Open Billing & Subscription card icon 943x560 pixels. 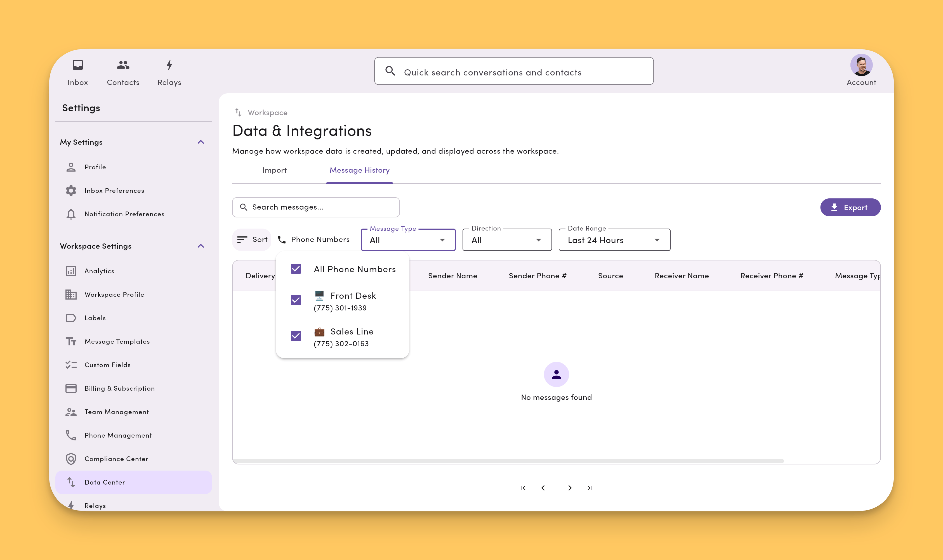pyautogui.click(x=71, y=388)
